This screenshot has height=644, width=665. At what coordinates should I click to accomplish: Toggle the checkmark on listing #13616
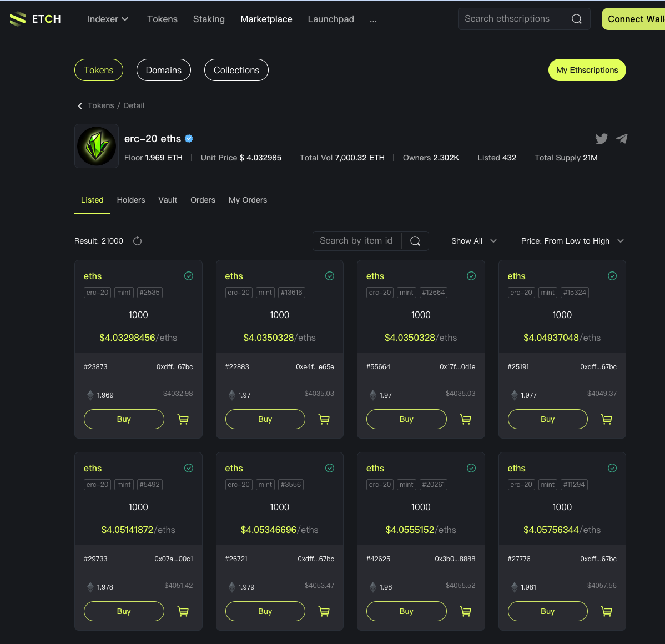point(330,276)
